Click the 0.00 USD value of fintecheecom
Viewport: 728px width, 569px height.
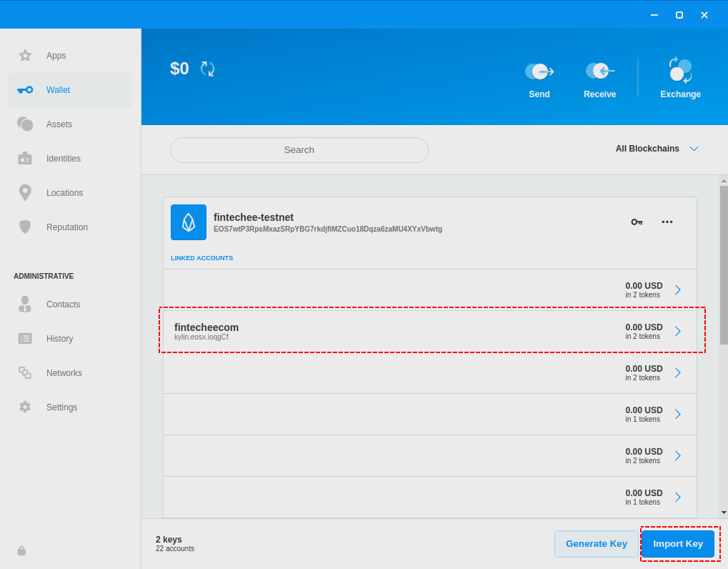[644, 327]
